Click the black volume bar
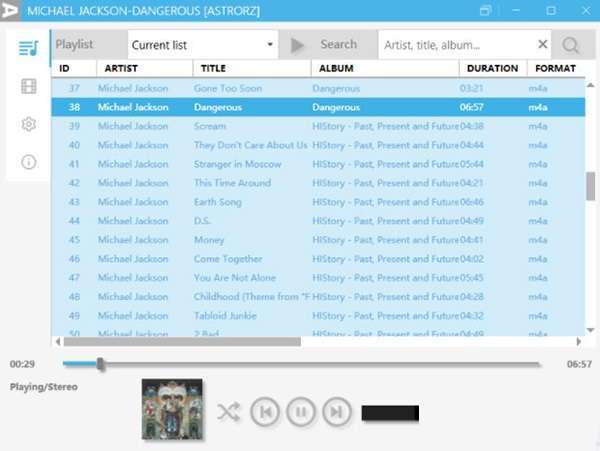Image resolution: width=600 pixels, height=451 pixels. click(x=390, y=413)
